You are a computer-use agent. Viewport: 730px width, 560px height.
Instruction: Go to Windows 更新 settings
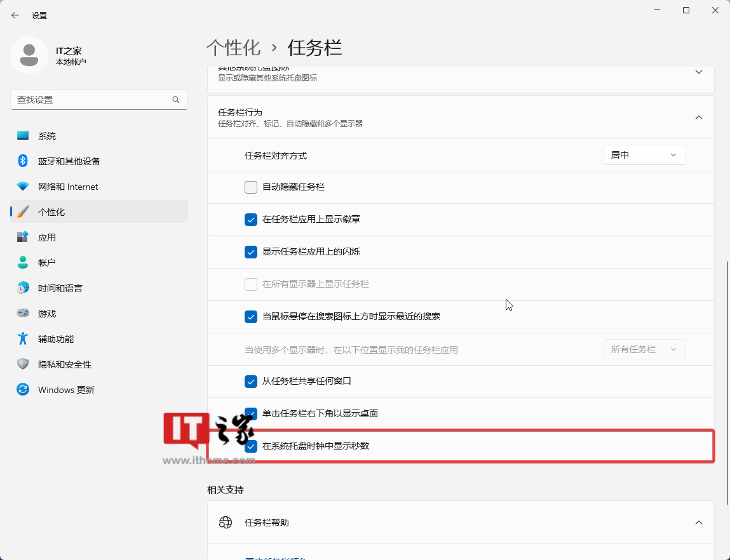click(x=98, y=389)
